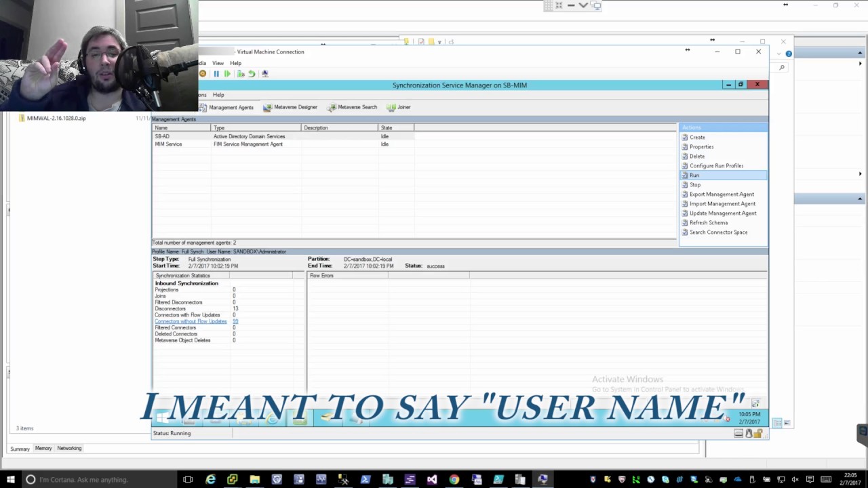Expand the right arrow beside Run in the background pane
This screenshot has height=488, width=868.
[861, 174]
